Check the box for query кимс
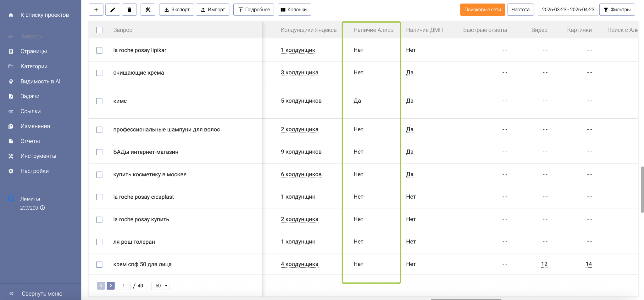Viewport: 644px width, 300px height. [99, 101]
